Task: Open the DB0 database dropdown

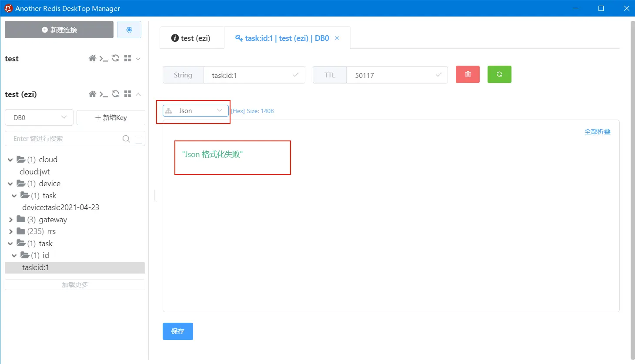Action: [39, 117]
